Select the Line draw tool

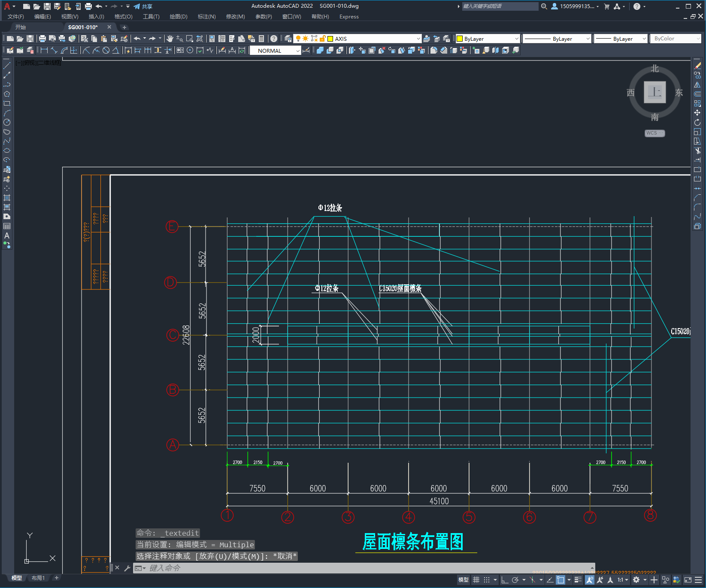click(x=7, y=66)
